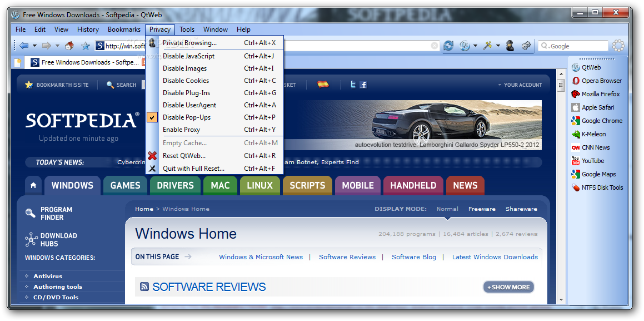
Task: Click the Forward arrow button
Action: click(47, 46)
